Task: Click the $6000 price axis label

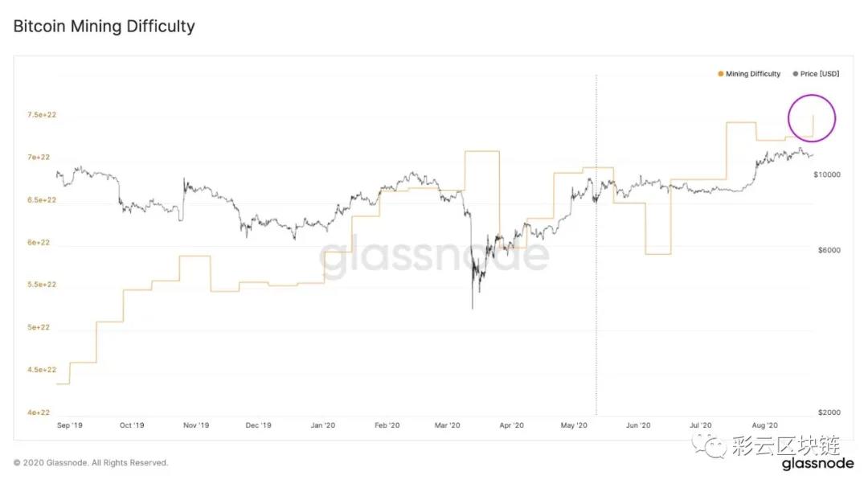Action: [x=825, y=250]
